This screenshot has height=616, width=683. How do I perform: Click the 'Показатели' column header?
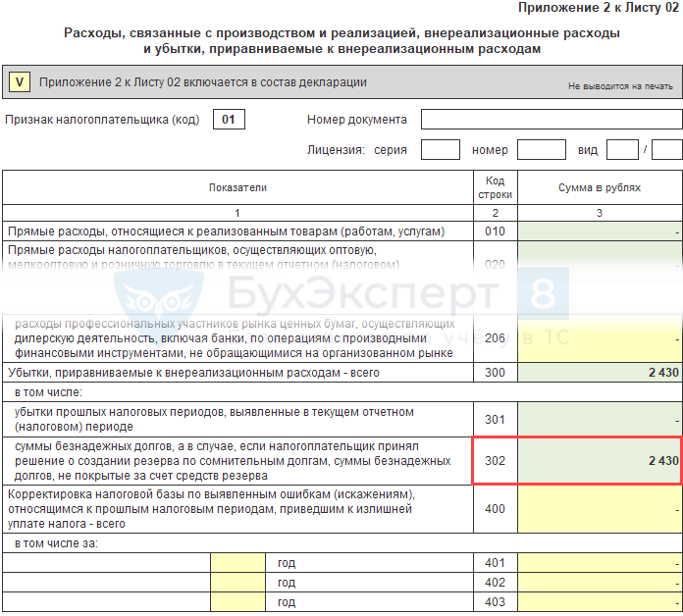point(237,187)
